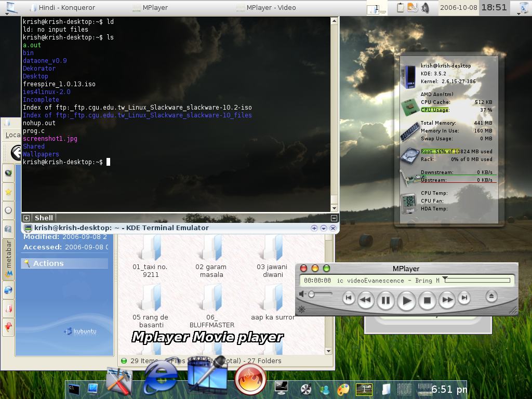
Task: Click the monitor desktop icon in bottom dock
Action: (x=92, y=388)
